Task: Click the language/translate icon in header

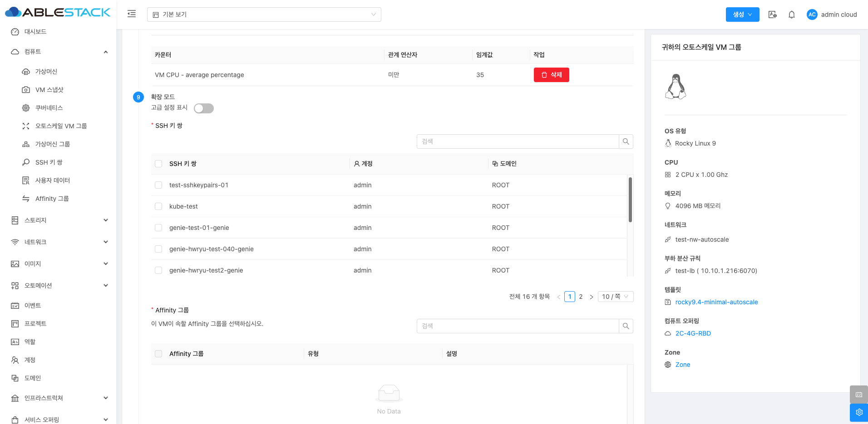Action: click(772, 15)
